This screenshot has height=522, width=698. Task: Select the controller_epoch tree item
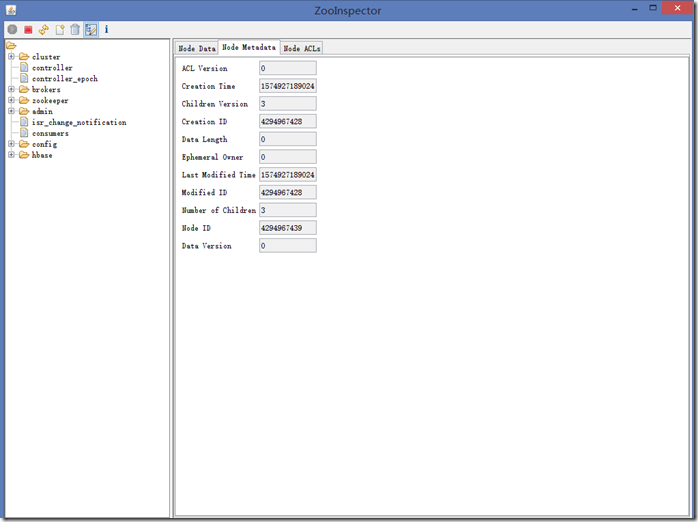point(65,79)
